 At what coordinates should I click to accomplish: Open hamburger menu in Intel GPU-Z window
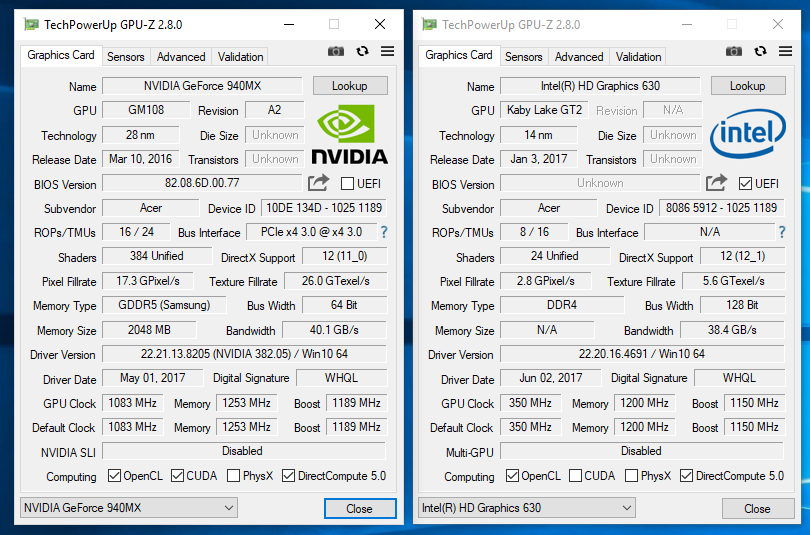coord(785,51)
